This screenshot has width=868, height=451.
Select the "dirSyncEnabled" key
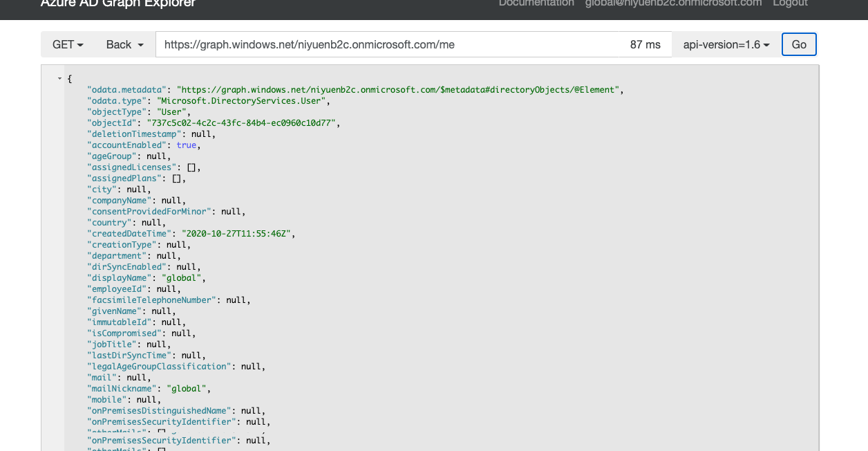click(127, 267)
